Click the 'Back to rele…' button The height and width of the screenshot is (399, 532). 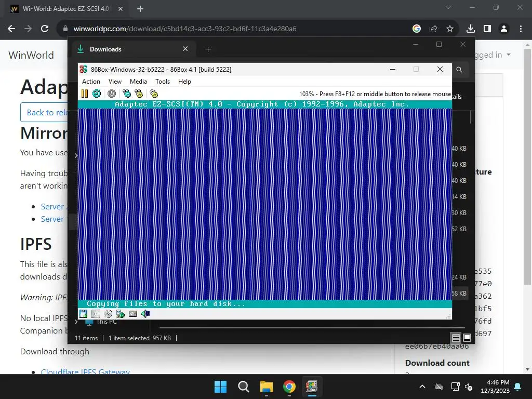[x=44, y=112]
